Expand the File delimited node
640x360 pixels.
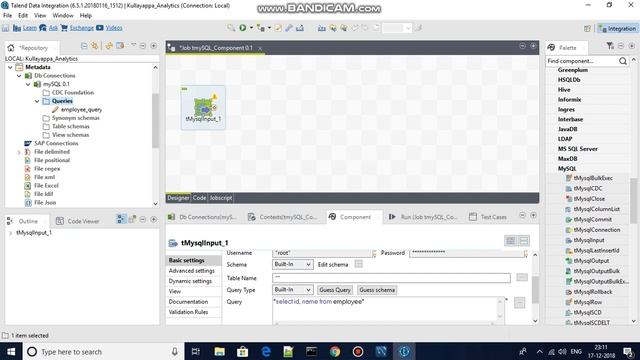point(19,152)
